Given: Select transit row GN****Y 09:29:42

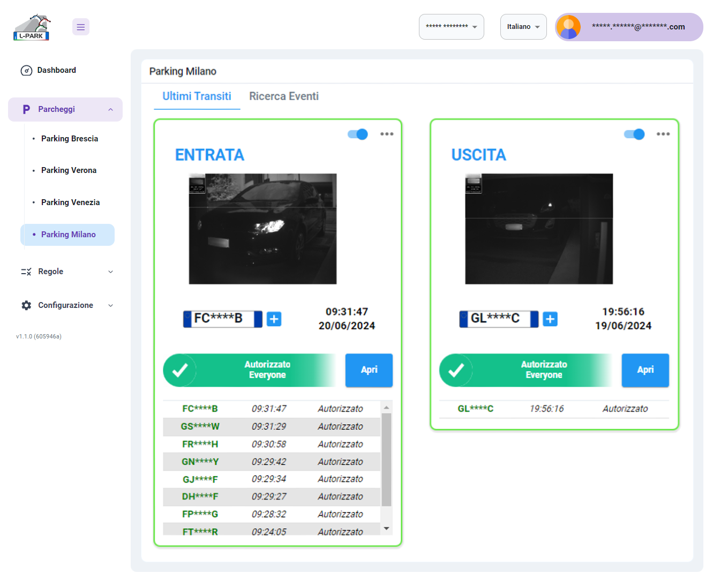Looking at the screenshot, I should tap(272, 462).
